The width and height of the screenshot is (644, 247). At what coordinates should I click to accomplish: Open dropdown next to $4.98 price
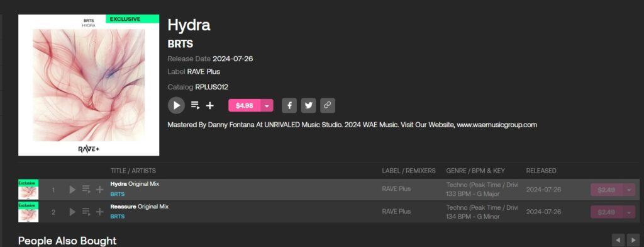point(267,106)
